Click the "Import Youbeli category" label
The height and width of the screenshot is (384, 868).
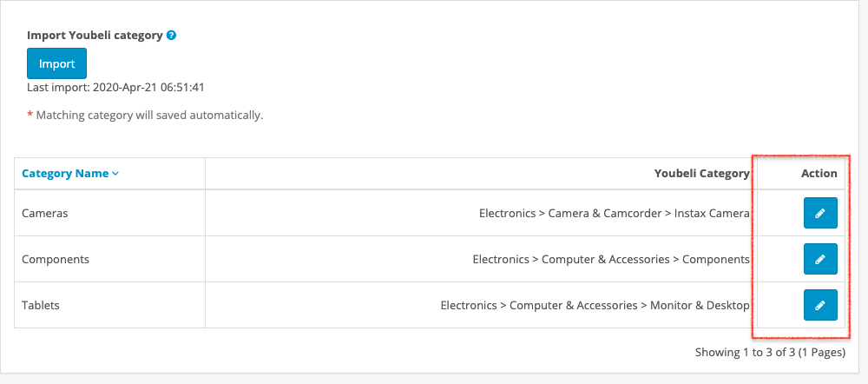click(95, 36)
